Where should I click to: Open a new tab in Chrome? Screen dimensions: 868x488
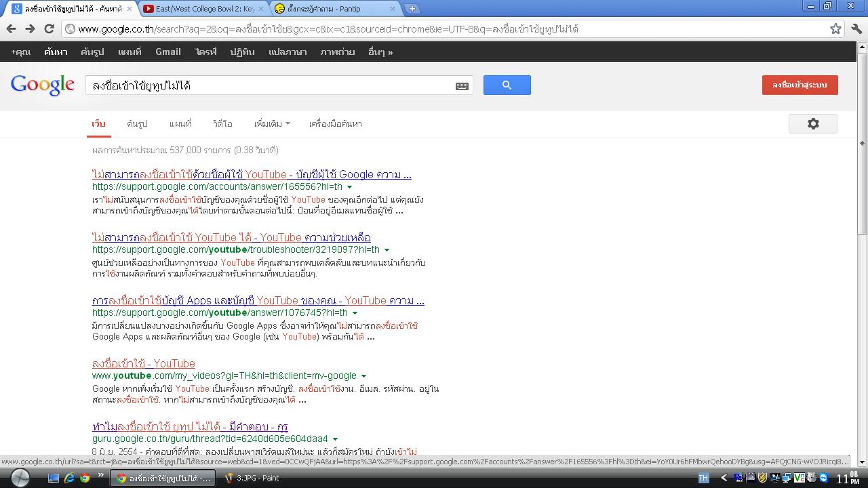tap(412, 9)
